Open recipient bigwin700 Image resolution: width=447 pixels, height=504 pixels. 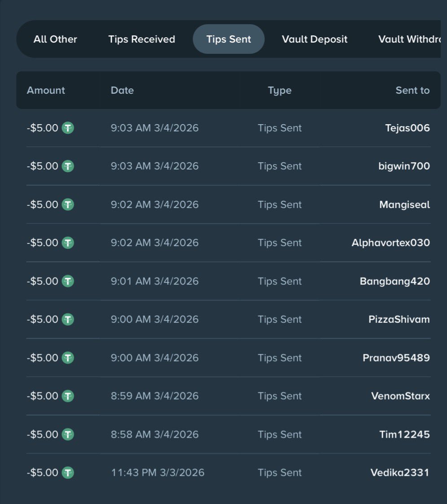(x=404, y=166)
